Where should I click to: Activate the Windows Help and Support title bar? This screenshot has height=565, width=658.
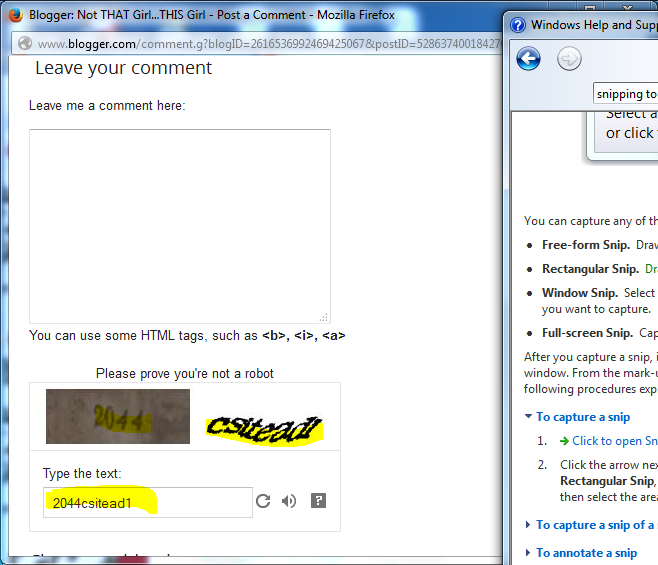[x=592, y=25]
